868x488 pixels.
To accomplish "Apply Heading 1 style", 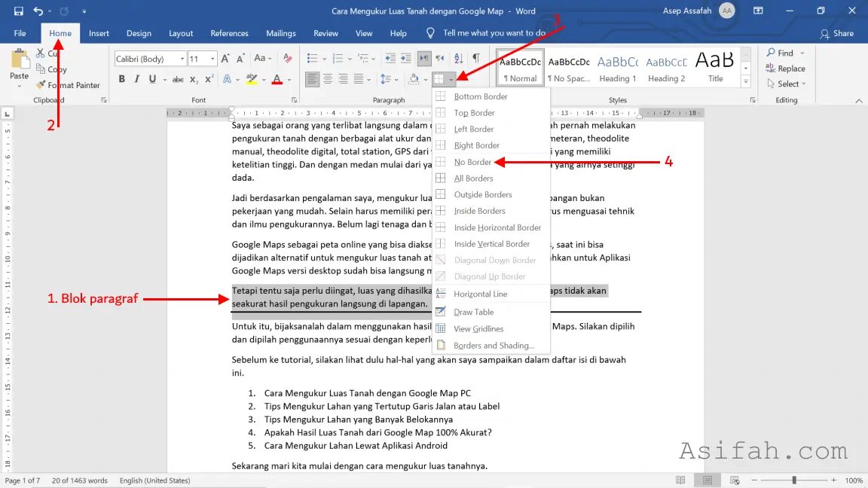I will point(618,69).
